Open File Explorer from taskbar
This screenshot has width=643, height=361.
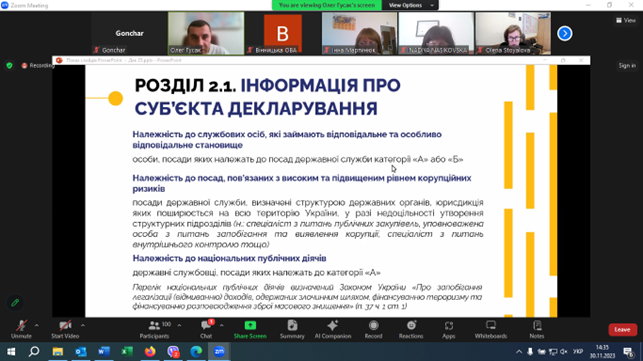(57, 352)
